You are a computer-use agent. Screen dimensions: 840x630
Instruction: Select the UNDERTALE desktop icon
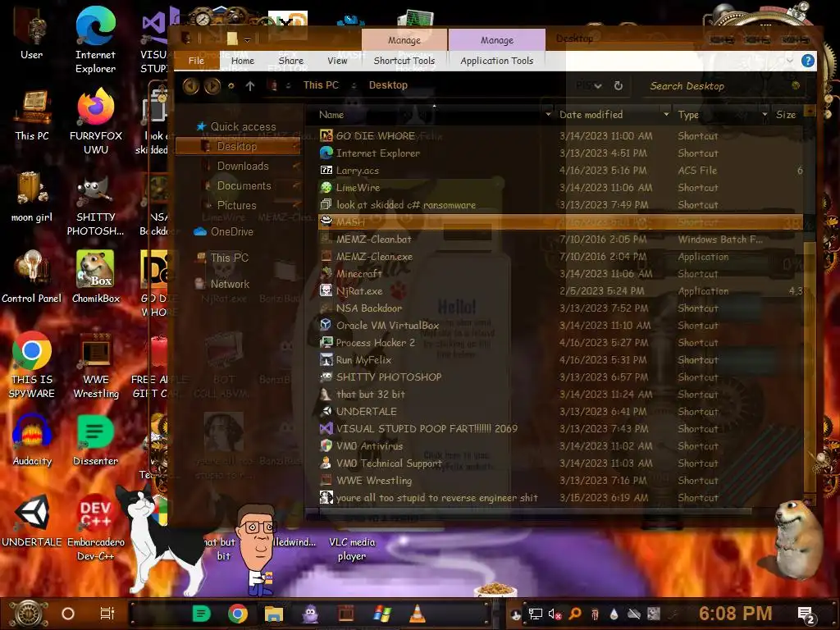32,521
